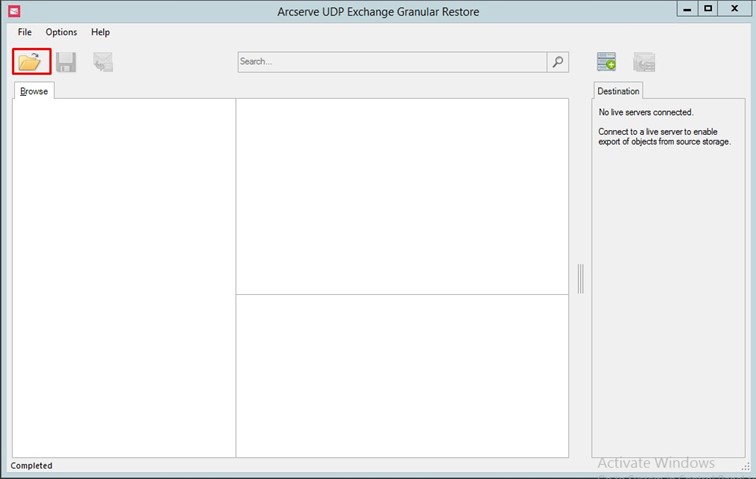Click the 'Connect to a live server' hint text
The width and height of the screenshot is (756, 479).
tap(664, 137)
